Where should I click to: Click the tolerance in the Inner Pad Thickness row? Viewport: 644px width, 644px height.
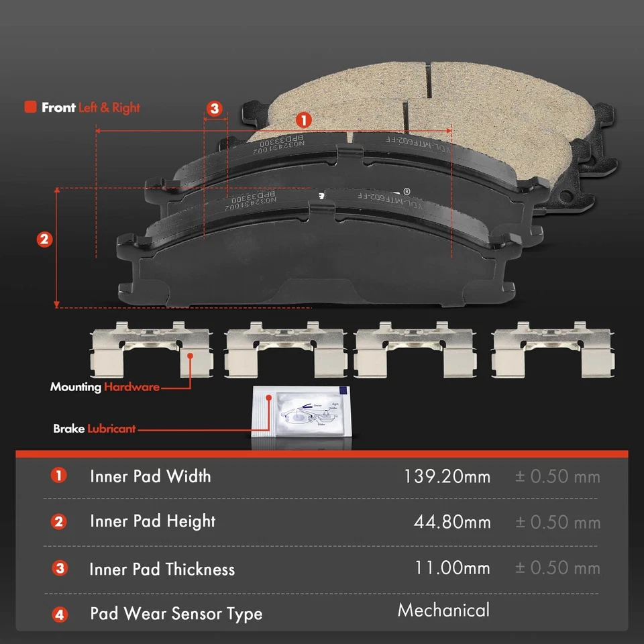[x=557, y=568]
